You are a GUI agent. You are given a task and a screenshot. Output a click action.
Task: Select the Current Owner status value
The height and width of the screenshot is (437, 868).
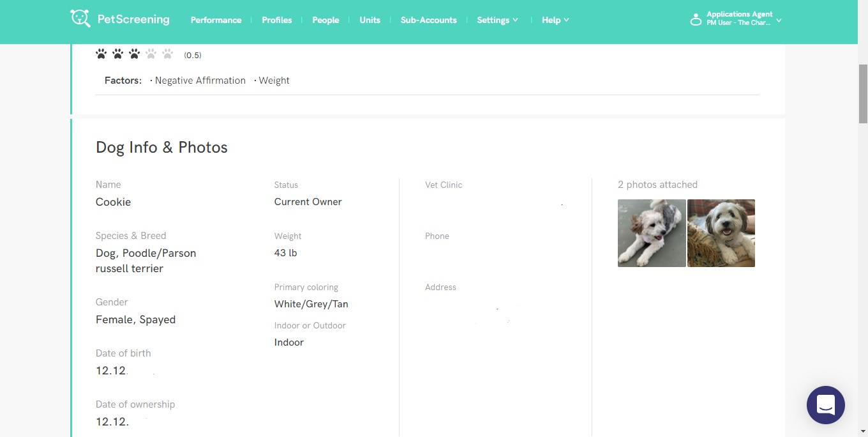pyautogui.click(x=308, y=202)
